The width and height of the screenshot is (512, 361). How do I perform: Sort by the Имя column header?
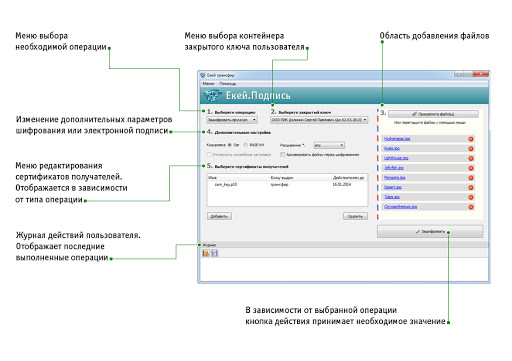pyautogui.click(x=212, y=178)
